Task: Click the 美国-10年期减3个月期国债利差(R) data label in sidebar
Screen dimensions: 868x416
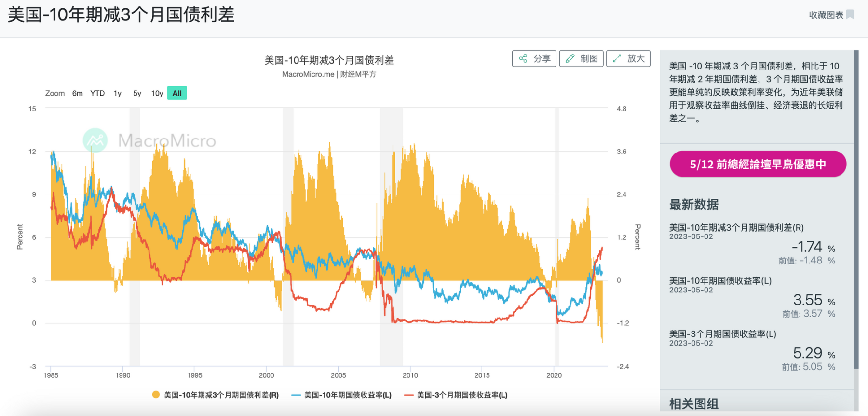Action: coord(736,228)
